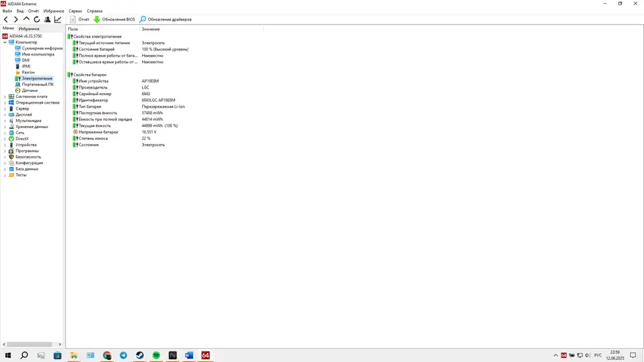This screenshot has width=644, height=362.
Task: Open the Отчёт report toolbar button
Action: pyautogui.click(x=79, y=19)
